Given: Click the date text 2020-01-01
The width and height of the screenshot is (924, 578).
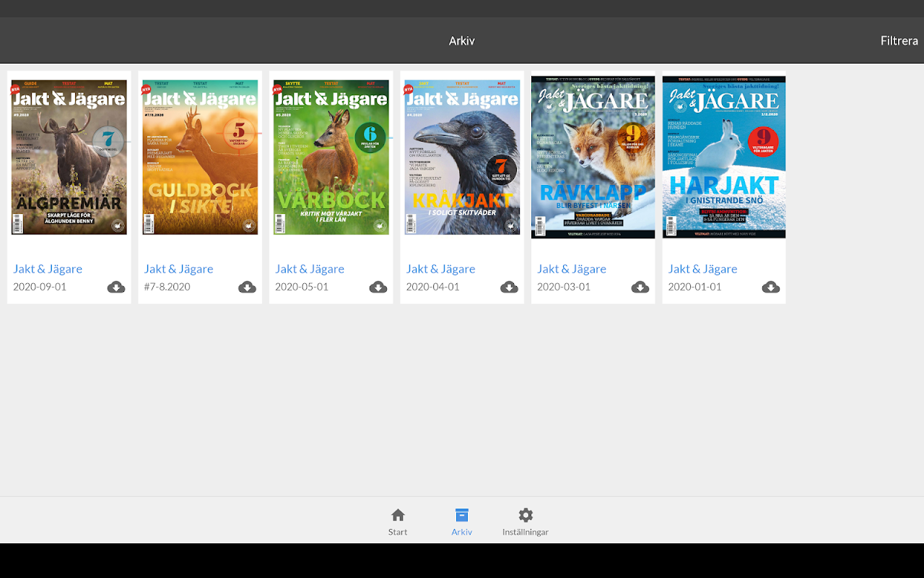Looking at the screenshot, I should pos(695,287).
